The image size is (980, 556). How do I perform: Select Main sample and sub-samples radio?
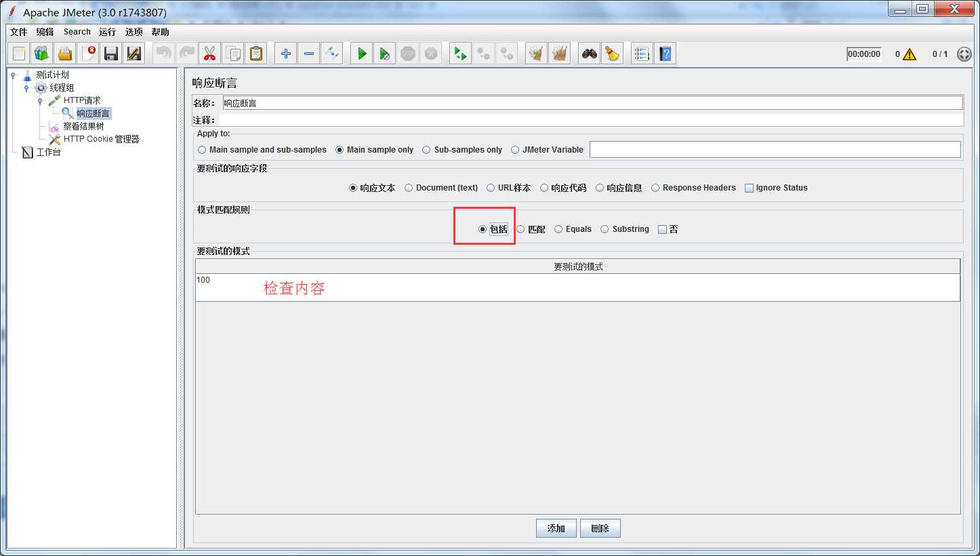(x=262, y=150)
